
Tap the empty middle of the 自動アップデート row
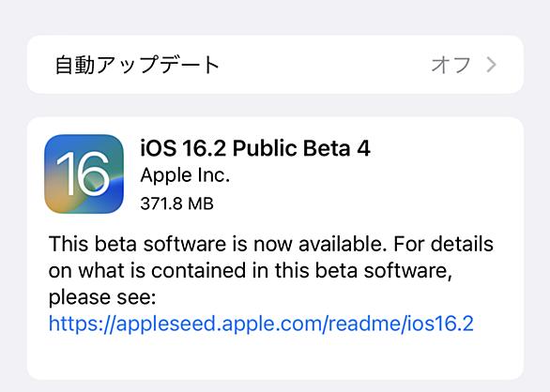click(x=325, y=65)
